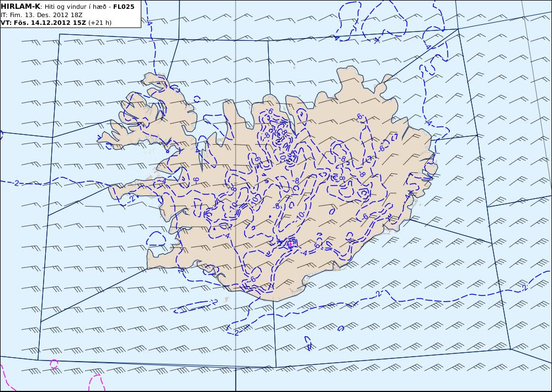Click the "IT: Fim. 13. Des. 2012 18Z" line

(x=41, y=15)
